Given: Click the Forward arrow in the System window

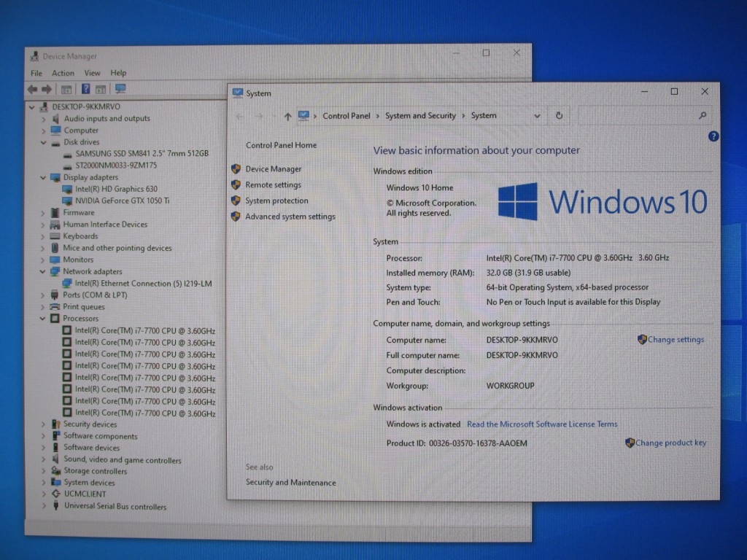Looking at the screenshot, I should (259, 116).
